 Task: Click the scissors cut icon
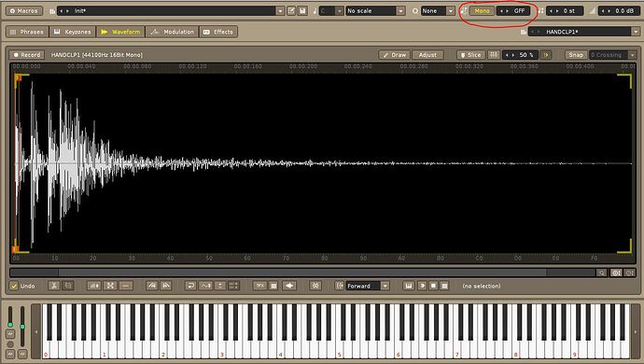click(54, 286)
